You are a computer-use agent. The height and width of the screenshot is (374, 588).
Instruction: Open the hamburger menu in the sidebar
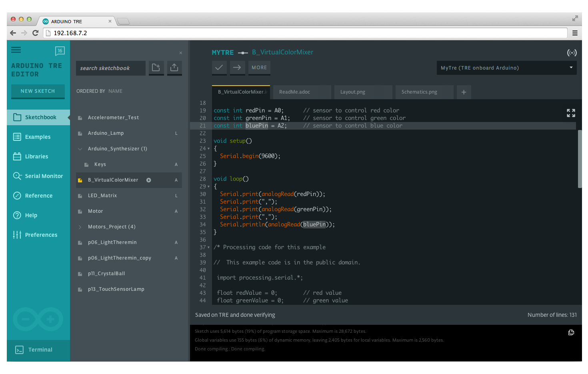[16, 50]
